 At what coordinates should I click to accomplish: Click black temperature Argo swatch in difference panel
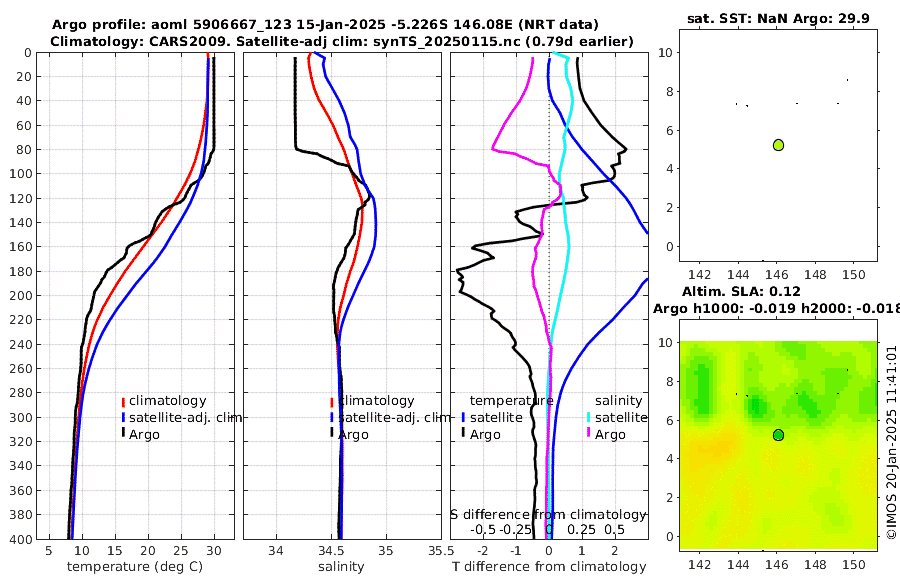click(x=463, y=432)
